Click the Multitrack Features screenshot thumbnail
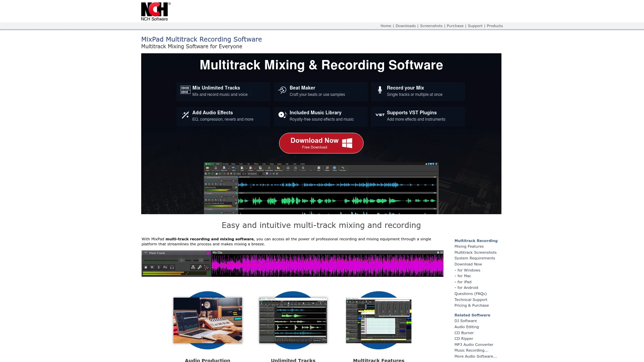 tap(378, 320)
